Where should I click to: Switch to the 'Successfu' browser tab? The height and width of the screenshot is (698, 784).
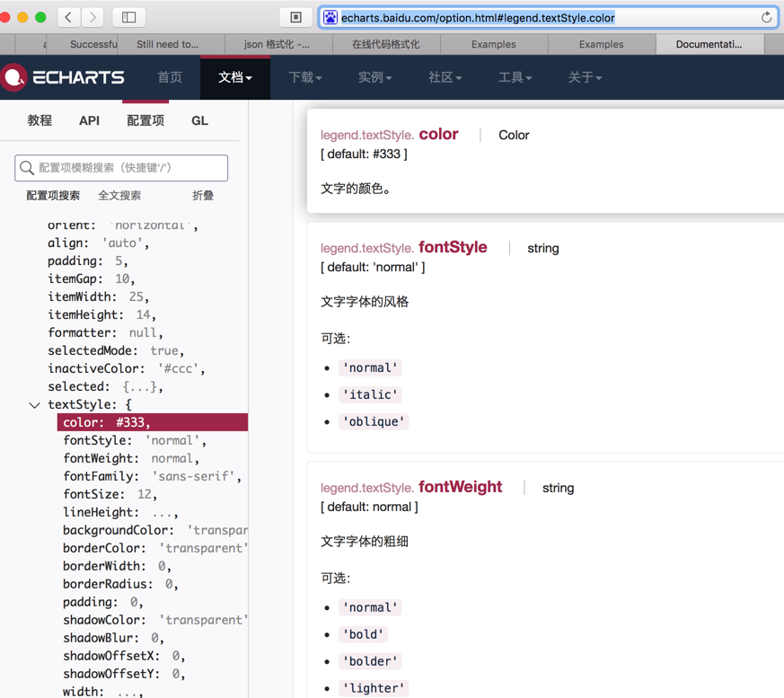pos(93,45)
